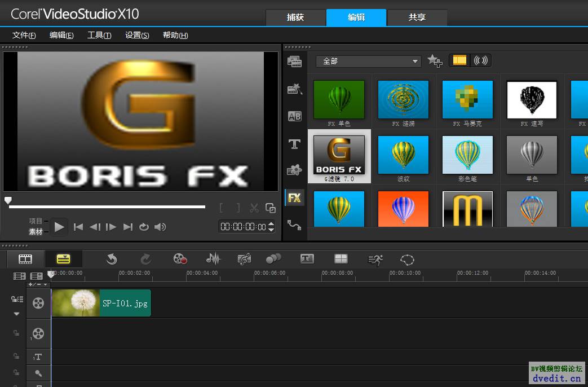Click the Play button in preview
Screen dimensions: 588x387
(59, 227)
